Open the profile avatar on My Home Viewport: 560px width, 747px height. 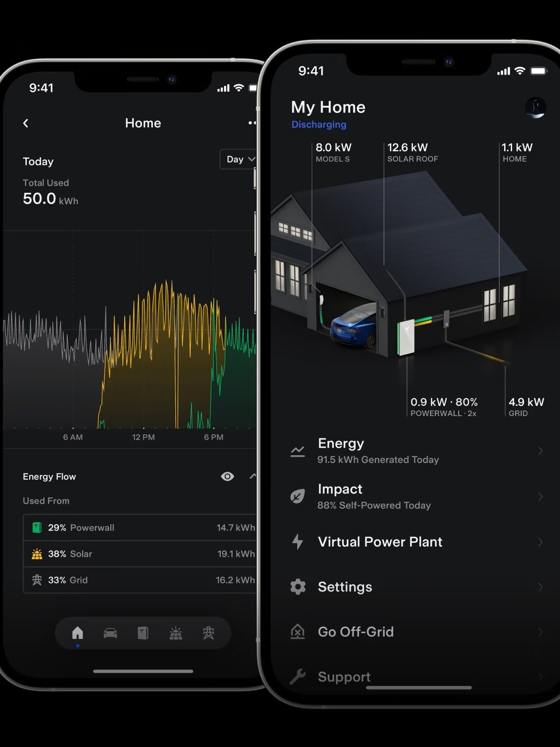coord(535,107)
